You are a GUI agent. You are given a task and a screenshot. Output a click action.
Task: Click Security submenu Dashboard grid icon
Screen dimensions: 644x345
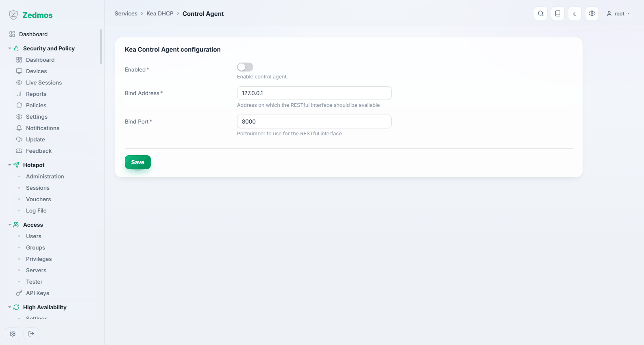click(19, 60)
